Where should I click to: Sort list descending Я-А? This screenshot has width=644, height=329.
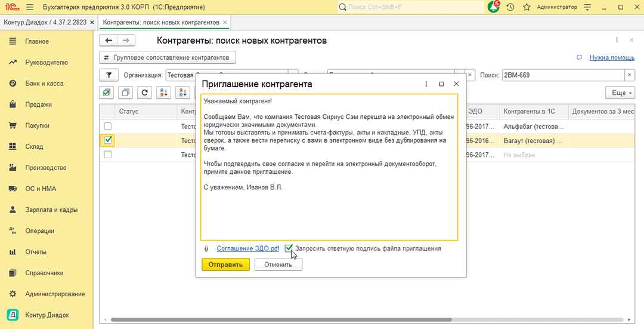pos(182,93)
